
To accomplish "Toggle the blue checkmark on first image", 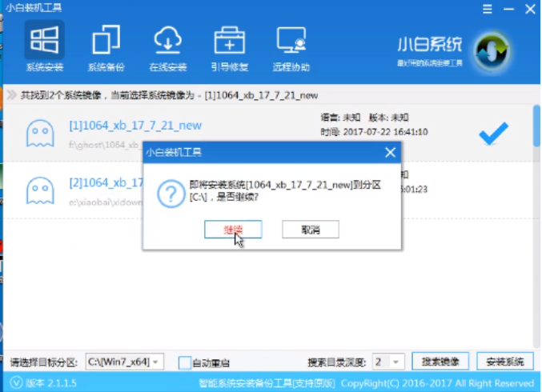I will [492, 134].
